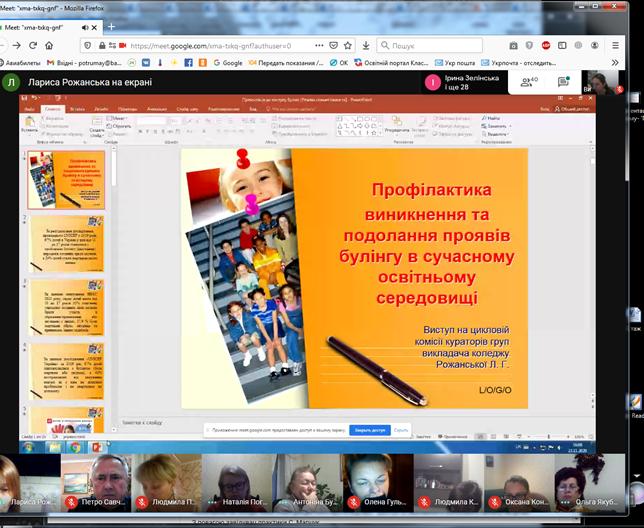The height and width of the screenshot is (528, 644).
Task: Expand the shapes gallery
Action: [x=381, y=133]
